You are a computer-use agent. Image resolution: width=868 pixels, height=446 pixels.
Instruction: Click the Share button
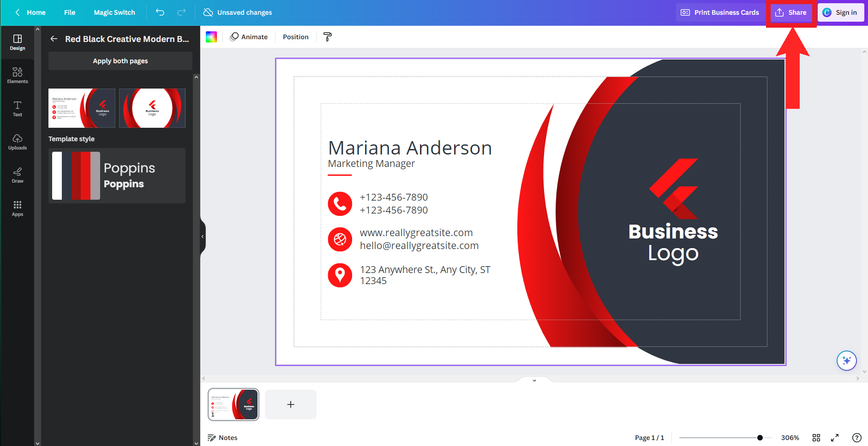pyautogui.click(x=791, y=12)
